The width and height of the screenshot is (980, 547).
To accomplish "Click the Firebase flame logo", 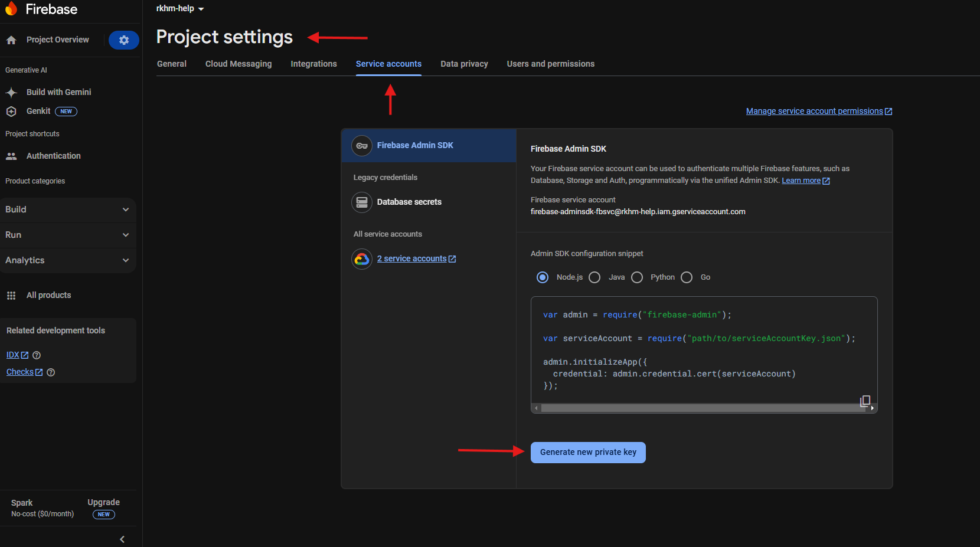I will click(11, 8).
